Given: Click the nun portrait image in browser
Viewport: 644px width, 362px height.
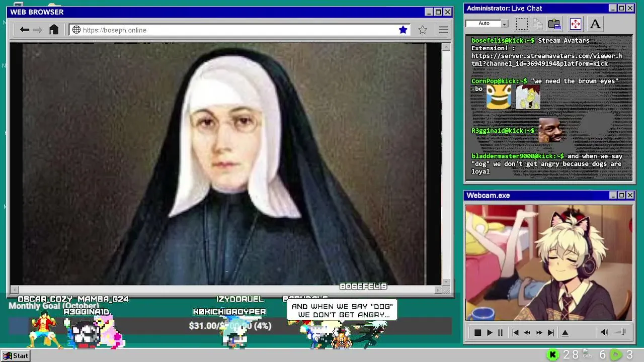Looking at the screenshot, I should click(x=224, y=164).
